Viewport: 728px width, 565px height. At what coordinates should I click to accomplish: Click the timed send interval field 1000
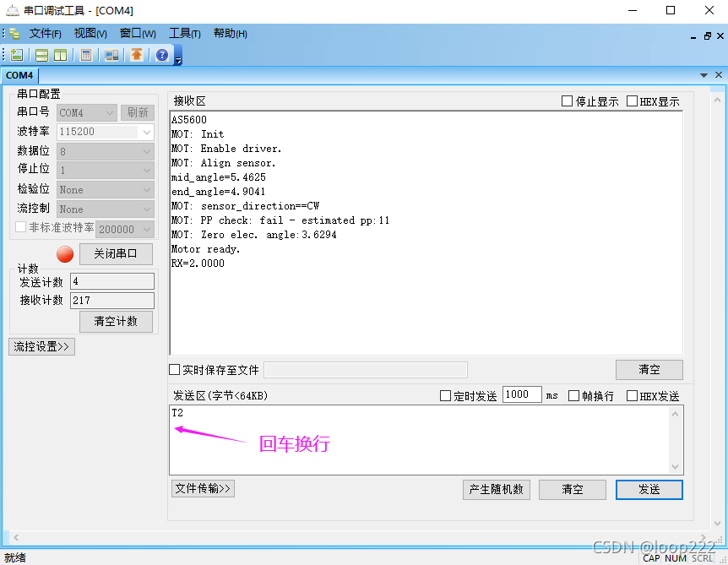[522, 394]
